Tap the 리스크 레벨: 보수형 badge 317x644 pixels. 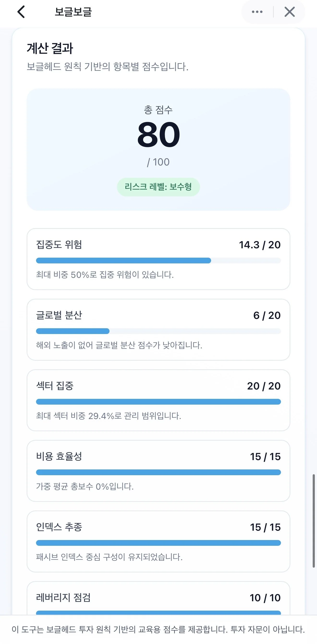coord(158,187)
